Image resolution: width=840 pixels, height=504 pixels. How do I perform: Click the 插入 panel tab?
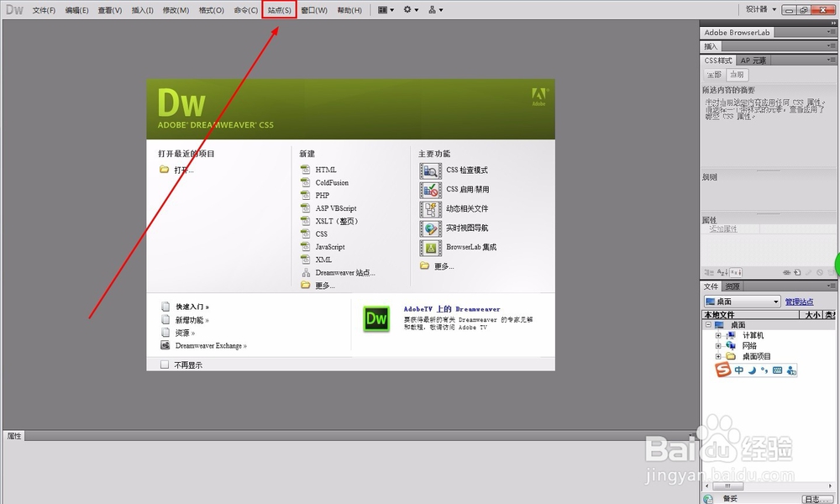(711, 46)
